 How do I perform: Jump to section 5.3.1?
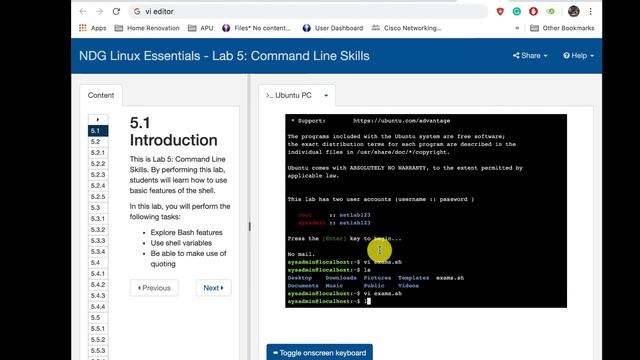(x=98, y=219)
